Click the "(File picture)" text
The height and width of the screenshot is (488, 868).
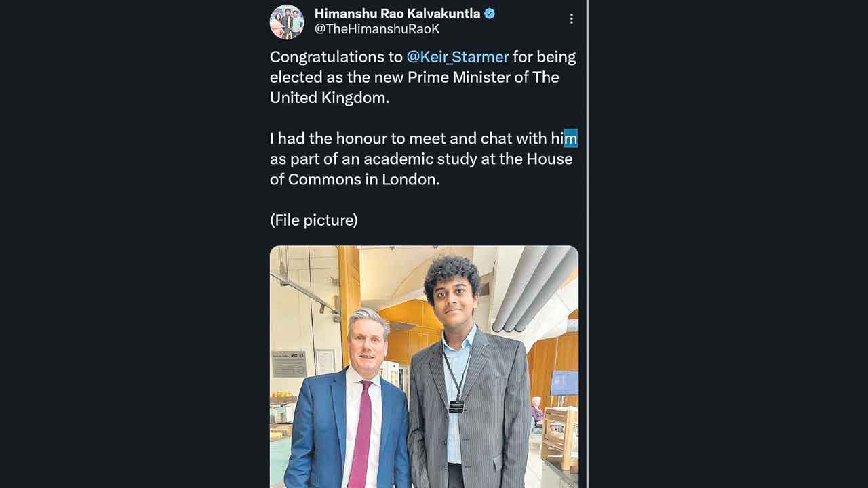pyautogui.click(x=313, y=220)
